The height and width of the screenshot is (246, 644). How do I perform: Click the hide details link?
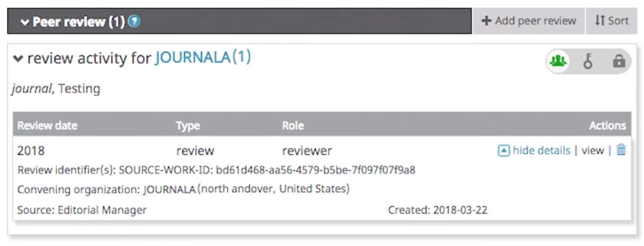click(541, 150)
